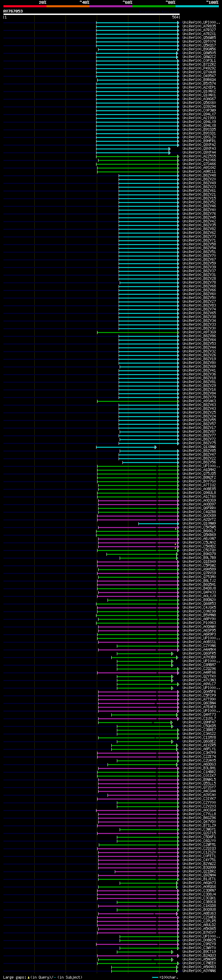
Task: Click the UniRef100_Q1X8N6 label
Action: (x=199, y=447)
